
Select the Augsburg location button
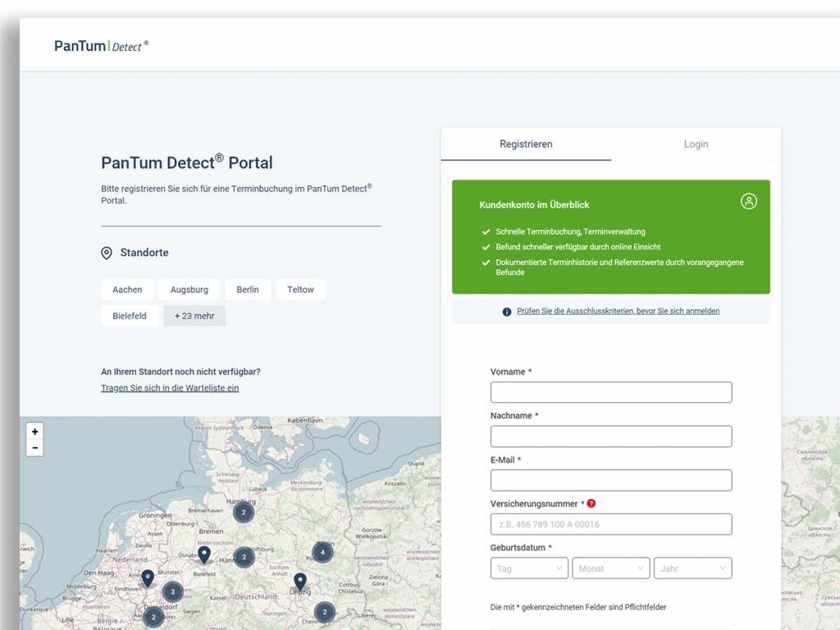(x=189, y=290)
